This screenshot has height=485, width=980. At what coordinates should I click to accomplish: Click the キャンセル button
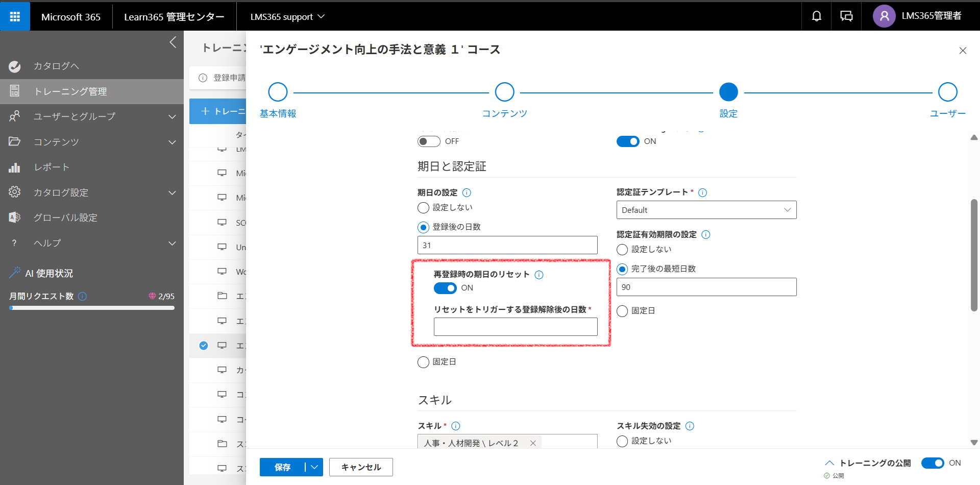pyautogui.click(x=361, y=467)
